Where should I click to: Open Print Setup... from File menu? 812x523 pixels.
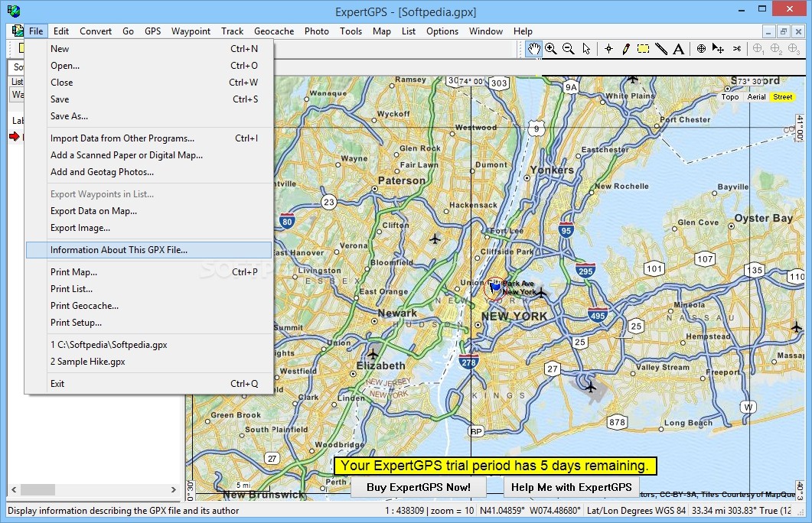pyautogui.click(x=149, y=322)
